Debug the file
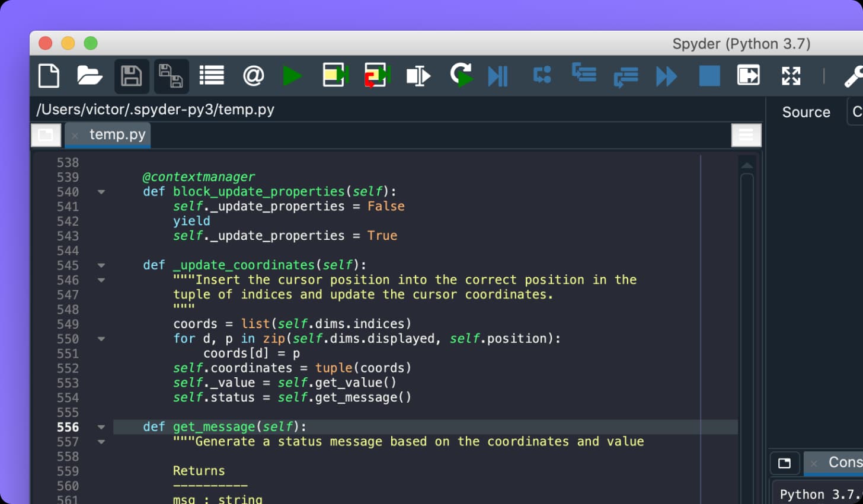 pos(462,76)
